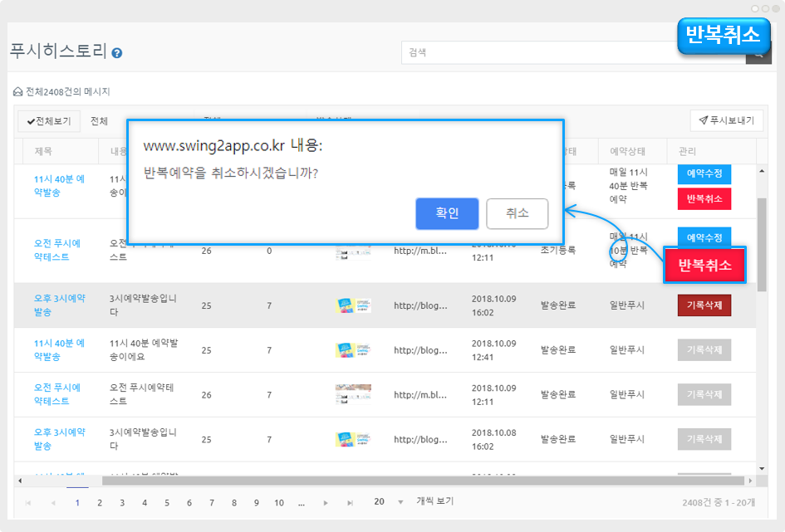Click the vertical scrollbar up arrow

tap(762, 171)
